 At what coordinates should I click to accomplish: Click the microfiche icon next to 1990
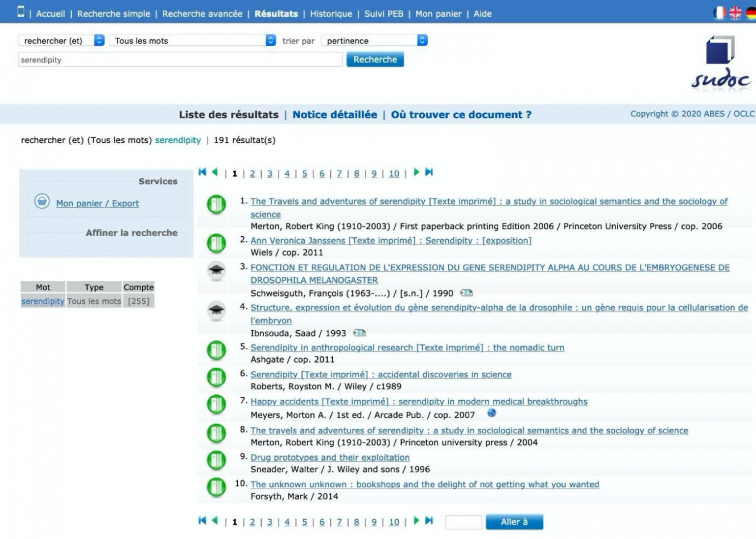click(467, 292)
